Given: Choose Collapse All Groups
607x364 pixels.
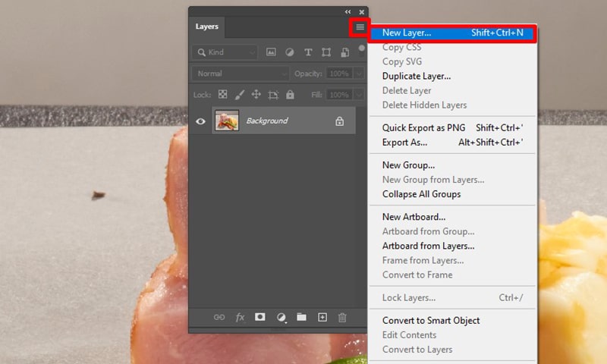Looking at the screenshot, I should [452, 194].
